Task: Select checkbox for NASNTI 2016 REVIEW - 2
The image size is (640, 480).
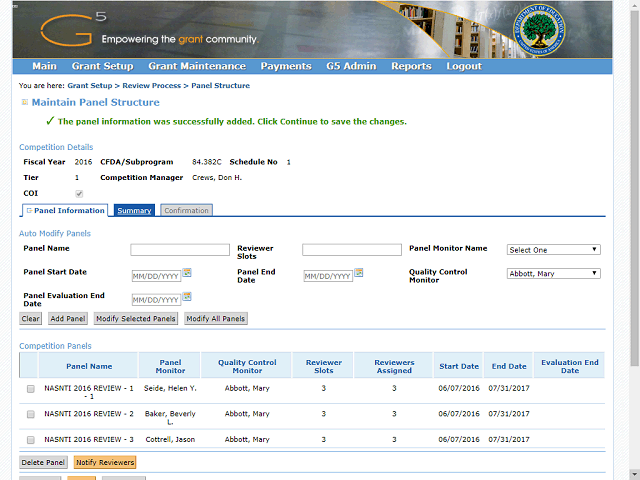Action: tap(30, 414)
